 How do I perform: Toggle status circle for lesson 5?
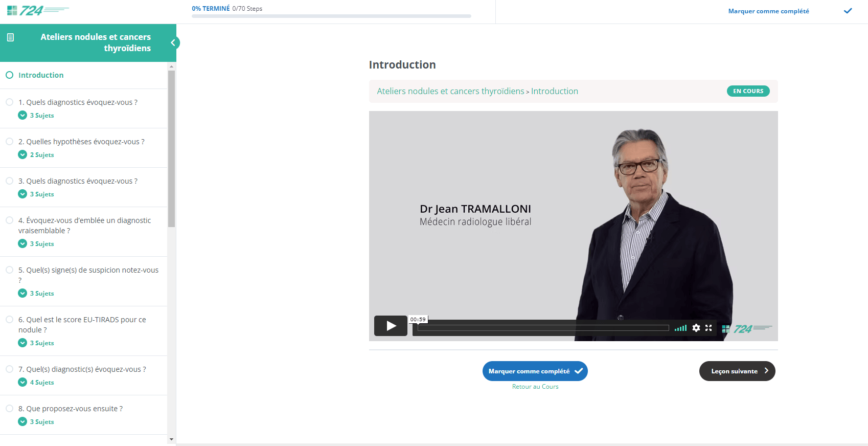click(x=9, y=270)
